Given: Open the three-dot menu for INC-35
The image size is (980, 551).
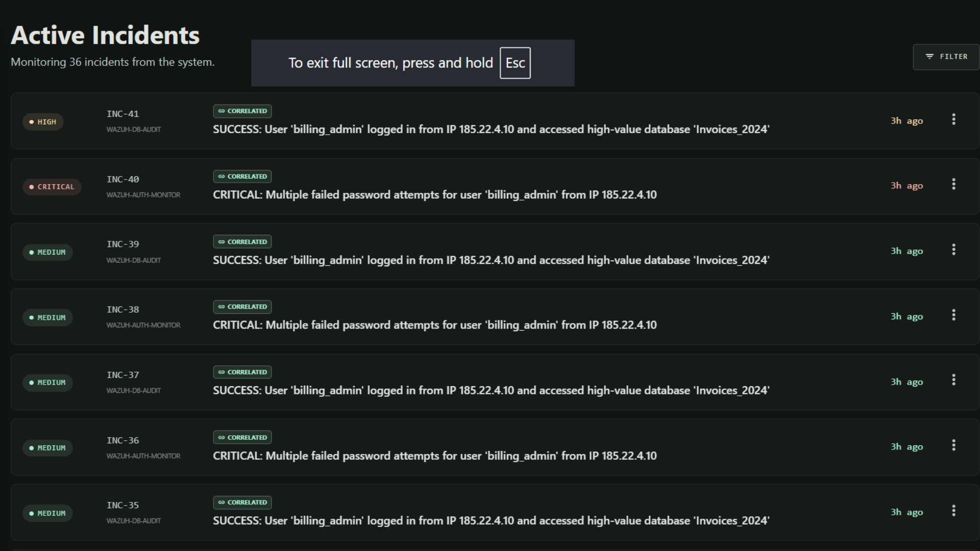Looking at the screenshot, I should pos(953,511).
